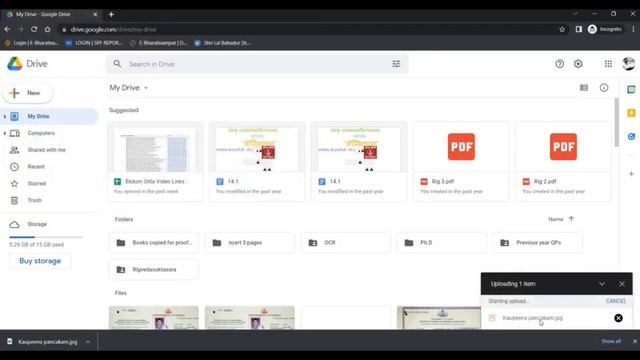Viewport: 640px width, 360px height.
Task: Open the Incognito profile indicator
Action: tap(605, 29)
